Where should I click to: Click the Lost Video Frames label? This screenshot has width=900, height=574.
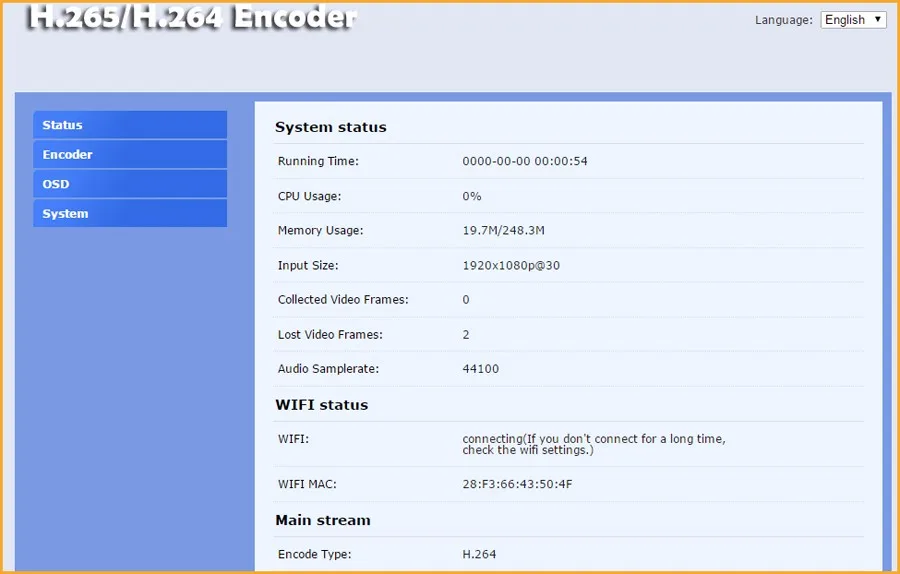coord(330,335)
